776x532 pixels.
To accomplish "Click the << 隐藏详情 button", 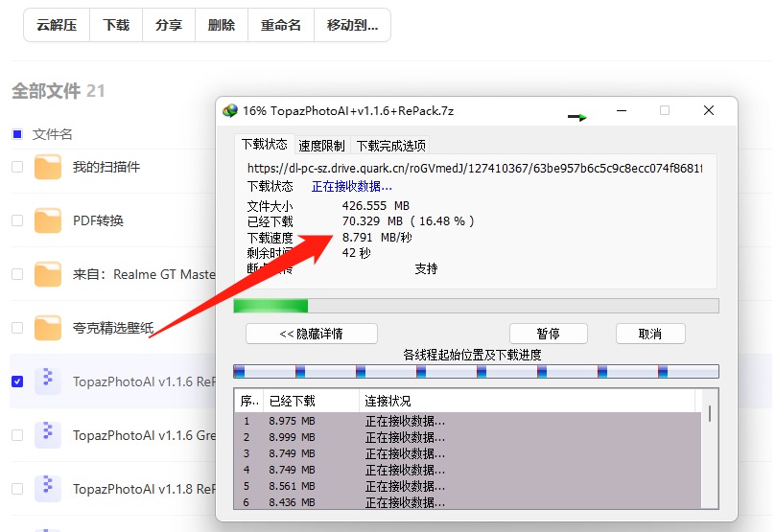I will pos(312,334).
